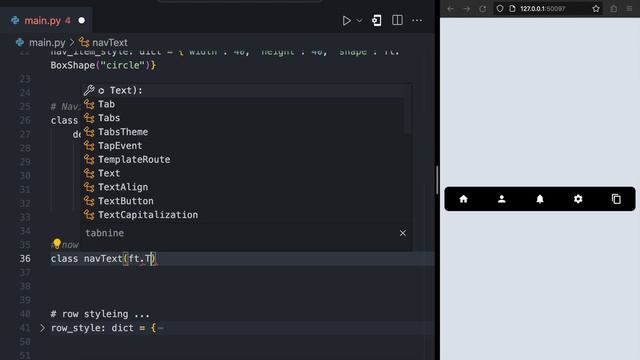Click the unsaved dot on main.py tab
640x360 pixels.
tap(82, 20)
